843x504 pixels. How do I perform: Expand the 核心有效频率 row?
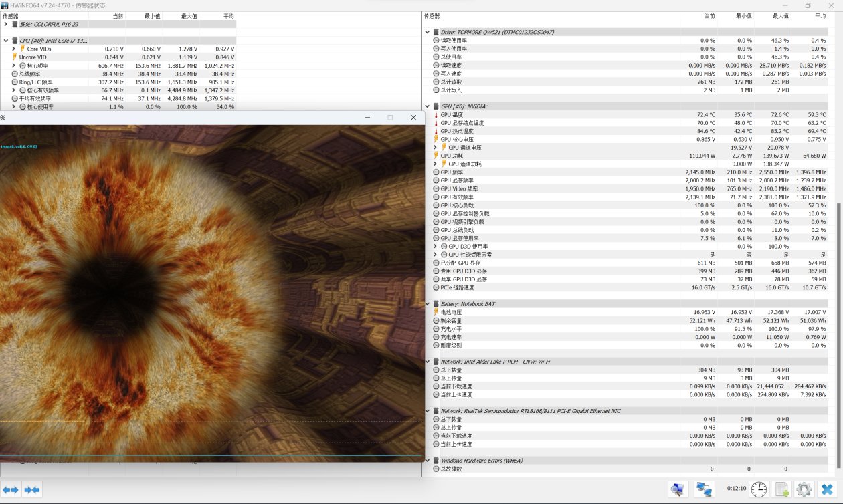tap(14, 90)
